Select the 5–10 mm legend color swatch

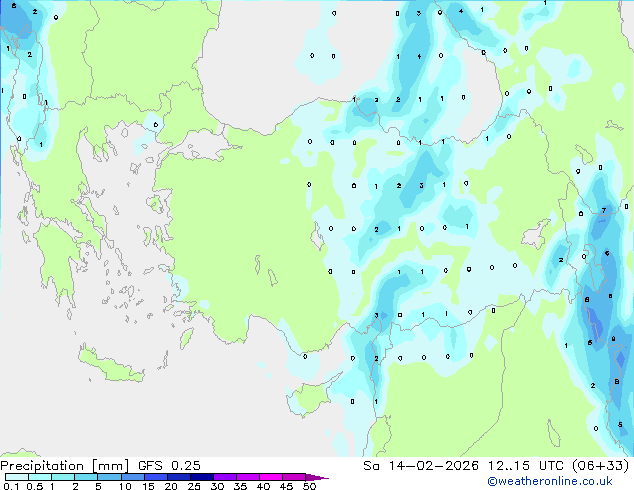109,477
